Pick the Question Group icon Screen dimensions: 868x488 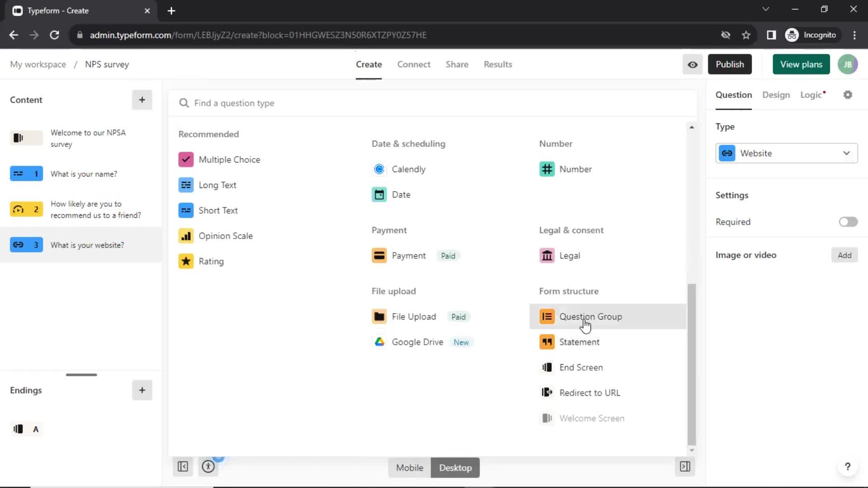point(547,316)
